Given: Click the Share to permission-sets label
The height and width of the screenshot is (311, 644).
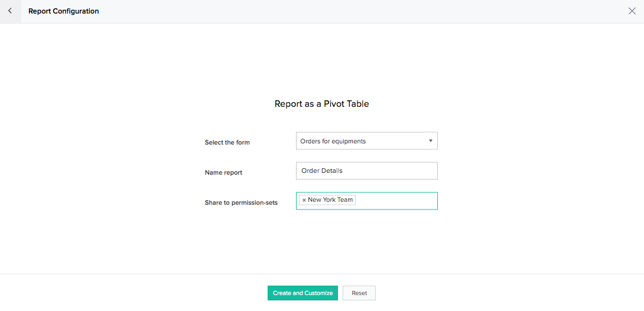Looking at the screenshot, I should [241, 202].
